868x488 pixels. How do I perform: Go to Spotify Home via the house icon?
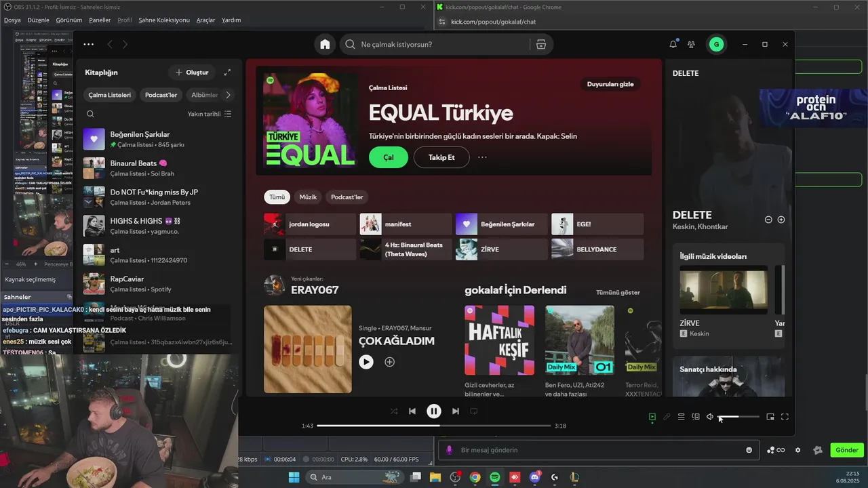point(325,44)
